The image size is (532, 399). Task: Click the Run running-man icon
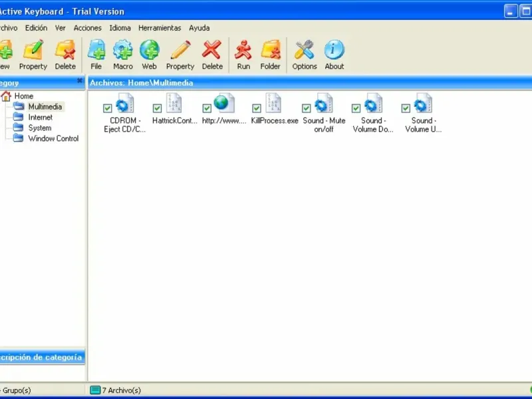pos(243,50)
